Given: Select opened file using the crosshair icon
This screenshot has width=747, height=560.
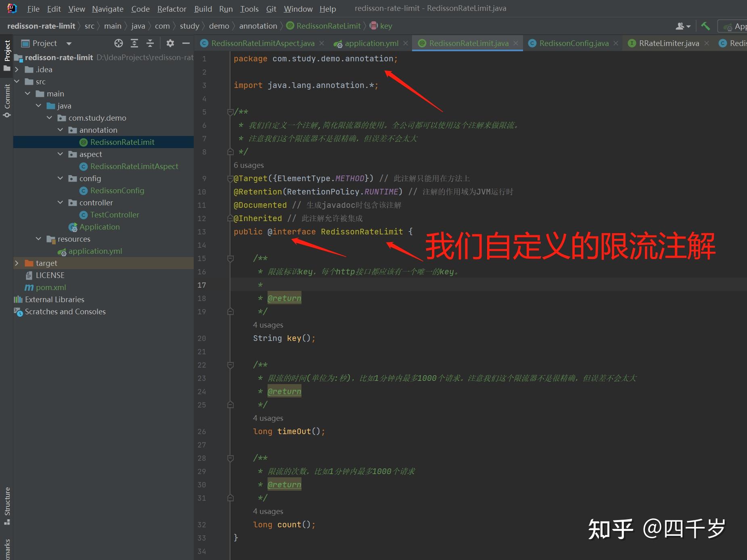Looking at the screenshot, I should click(119, 43).
